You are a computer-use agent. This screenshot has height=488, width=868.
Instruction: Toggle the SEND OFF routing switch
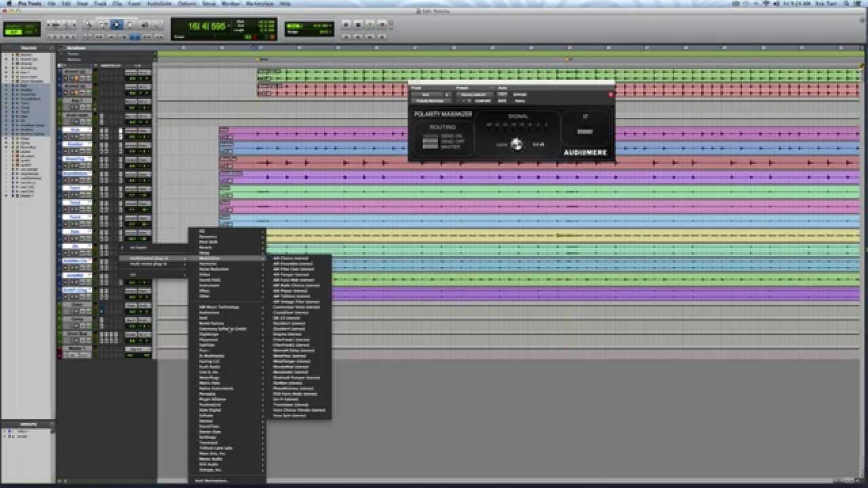431,141
